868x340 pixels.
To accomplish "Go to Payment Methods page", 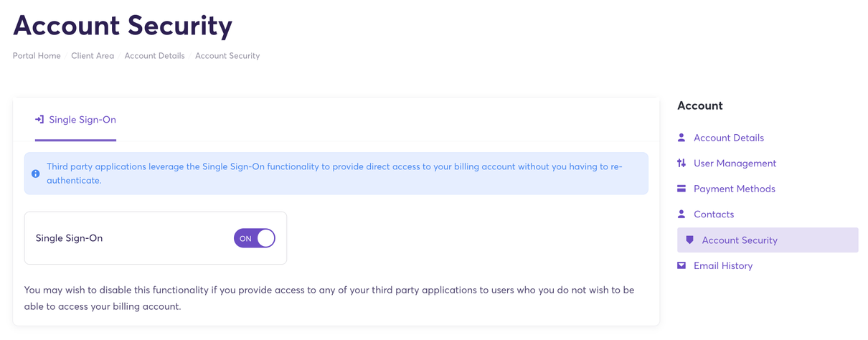I will pyautogui.click(x=734, y=189).
